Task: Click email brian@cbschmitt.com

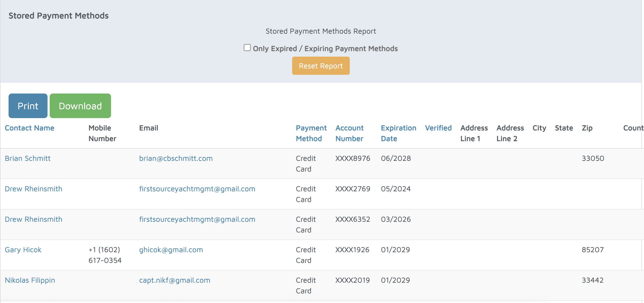Action: [x=176, y=158]
